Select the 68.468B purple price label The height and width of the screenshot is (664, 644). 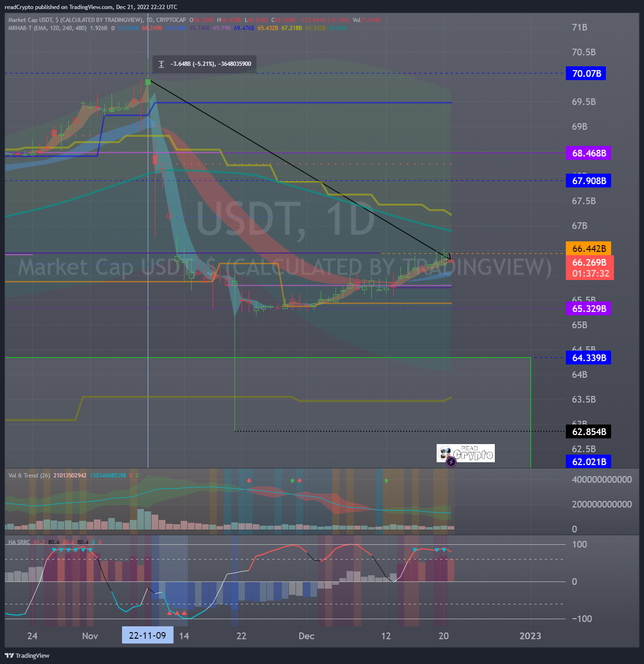tap(588, 153)
